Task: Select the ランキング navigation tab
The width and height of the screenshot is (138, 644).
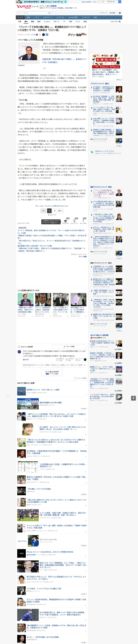Action: click(86, 17)
